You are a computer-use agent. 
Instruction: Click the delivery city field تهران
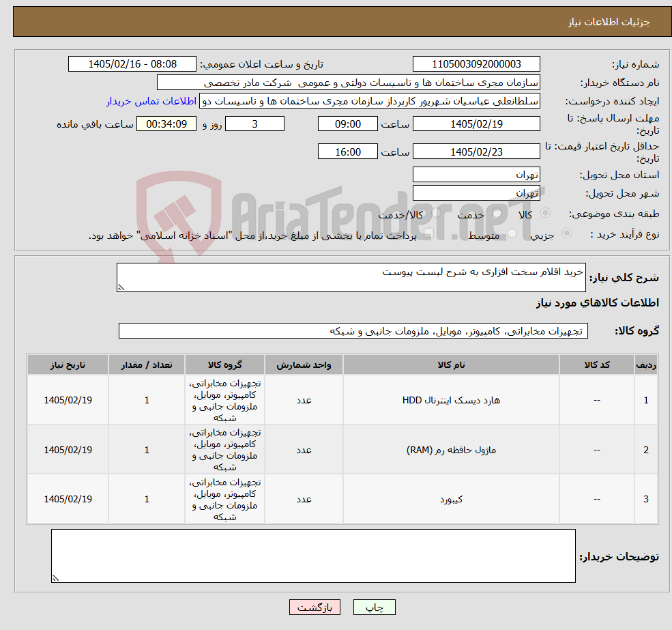pos(476,193)
